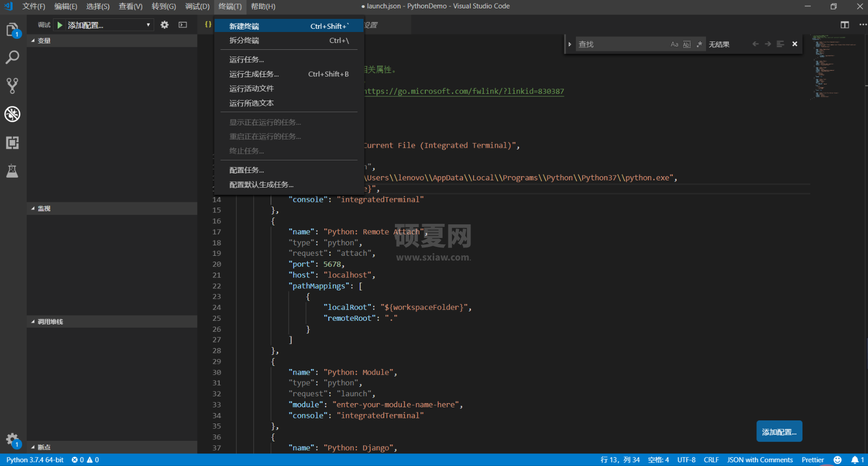Image resolution: width=868 pixels, height=466 pixels.
Task: Click the feedback smiley in status bar
Action: (838, 460)
